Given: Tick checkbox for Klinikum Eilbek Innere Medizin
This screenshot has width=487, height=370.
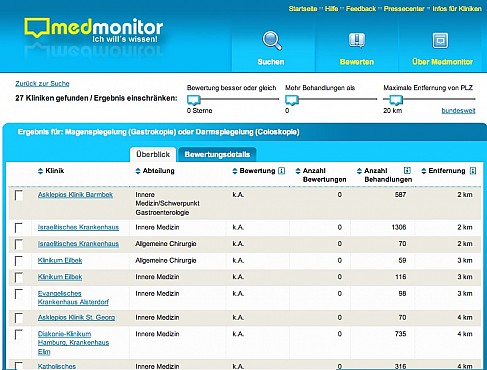Looking at the screenshot, I should tap(19, 277).
